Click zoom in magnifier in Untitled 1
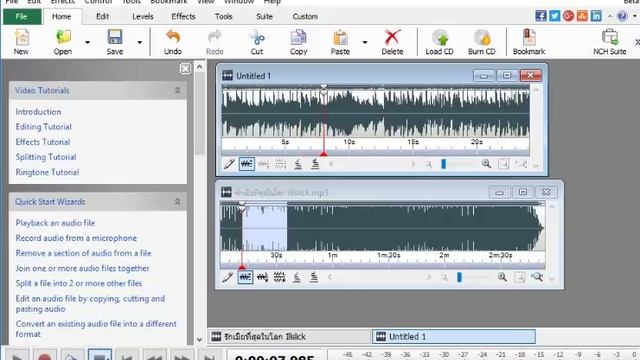Screen dimensions: 640x360 point(486,164)
